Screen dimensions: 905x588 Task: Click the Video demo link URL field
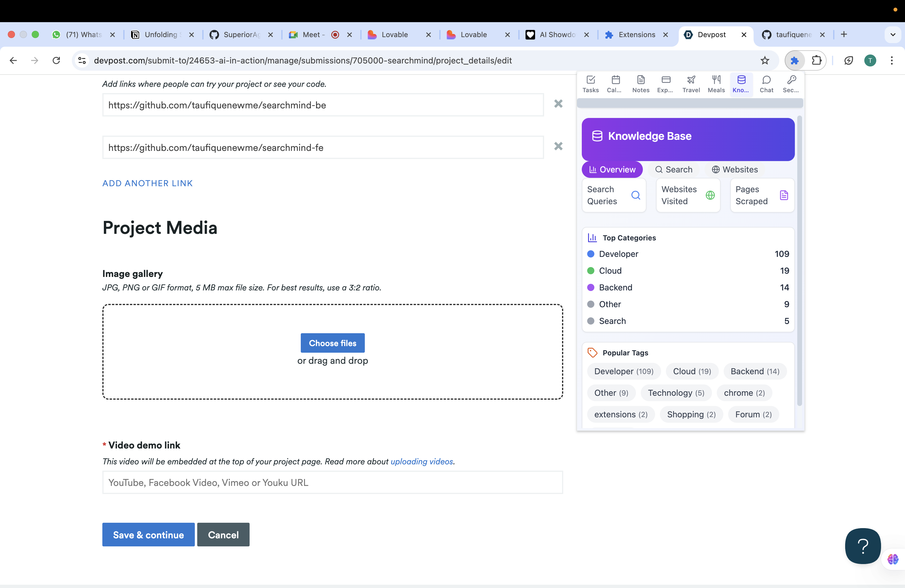coord(332,483)
